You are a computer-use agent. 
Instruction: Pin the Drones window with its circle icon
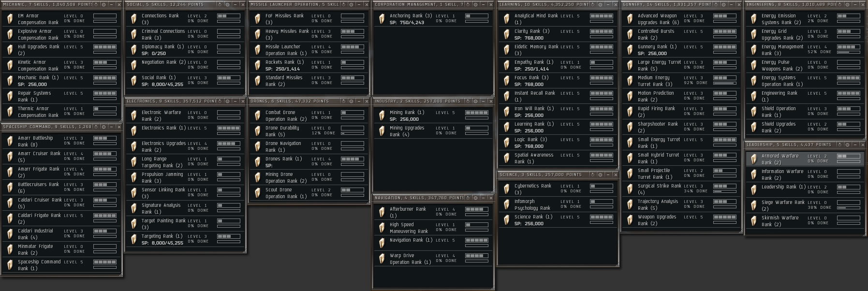tap(352, 101)
